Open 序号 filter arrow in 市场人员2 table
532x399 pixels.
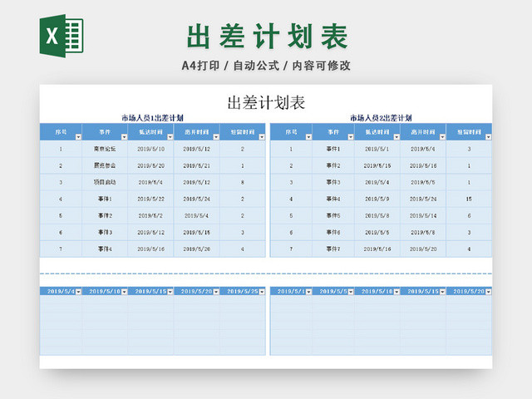click(308, 137)
